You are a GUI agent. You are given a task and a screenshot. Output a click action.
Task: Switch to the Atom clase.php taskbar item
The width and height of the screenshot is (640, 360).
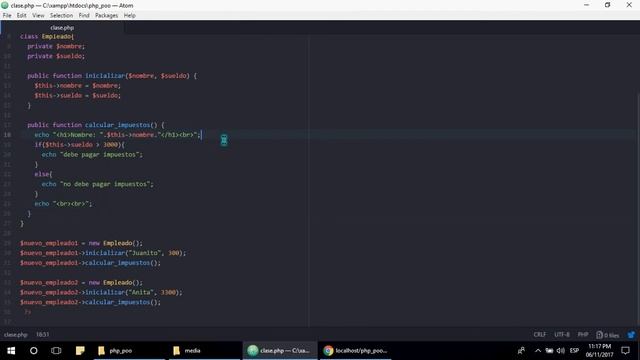pyautogui.click(x=280, y=351)
